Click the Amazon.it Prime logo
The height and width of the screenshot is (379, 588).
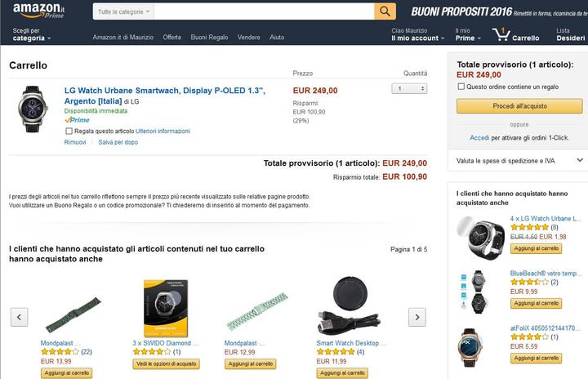(x=41, y=11)
